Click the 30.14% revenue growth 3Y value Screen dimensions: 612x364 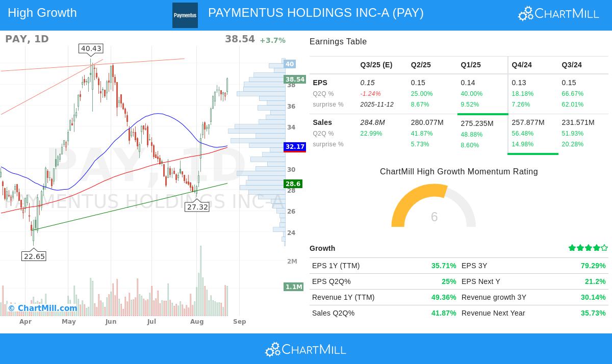click(593, 297)
